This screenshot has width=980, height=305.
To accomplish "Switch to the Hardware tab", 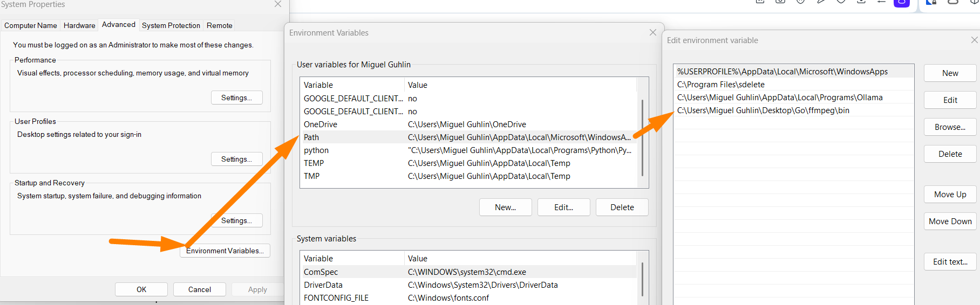I will pos(79,25).
